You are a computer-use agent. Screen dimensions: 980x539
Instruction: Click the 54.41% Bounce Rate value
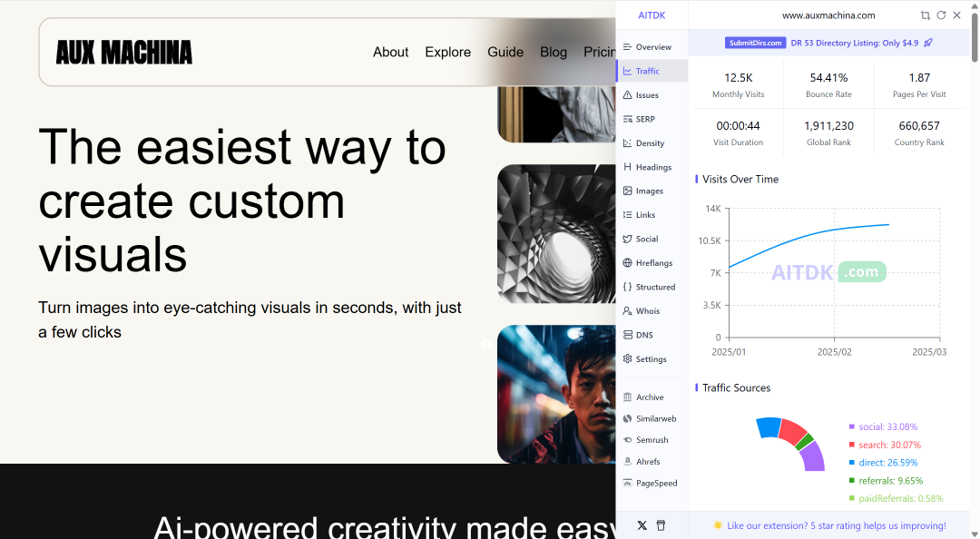click(x=828, y=77)
